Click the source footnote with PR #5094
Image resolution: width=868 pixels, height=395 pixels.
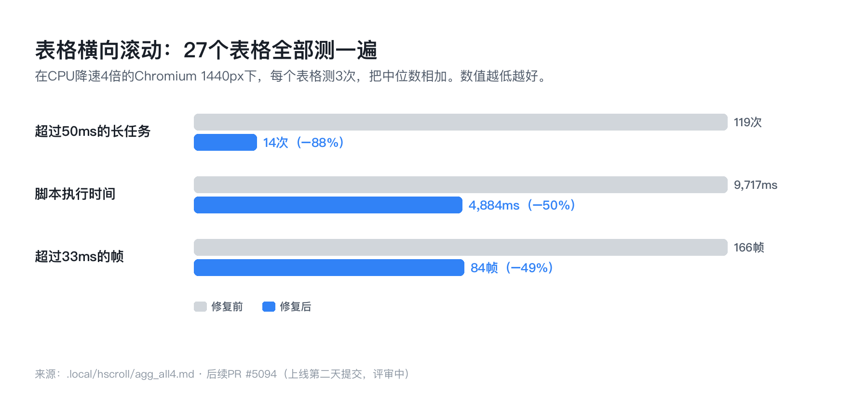click(222, 374)
